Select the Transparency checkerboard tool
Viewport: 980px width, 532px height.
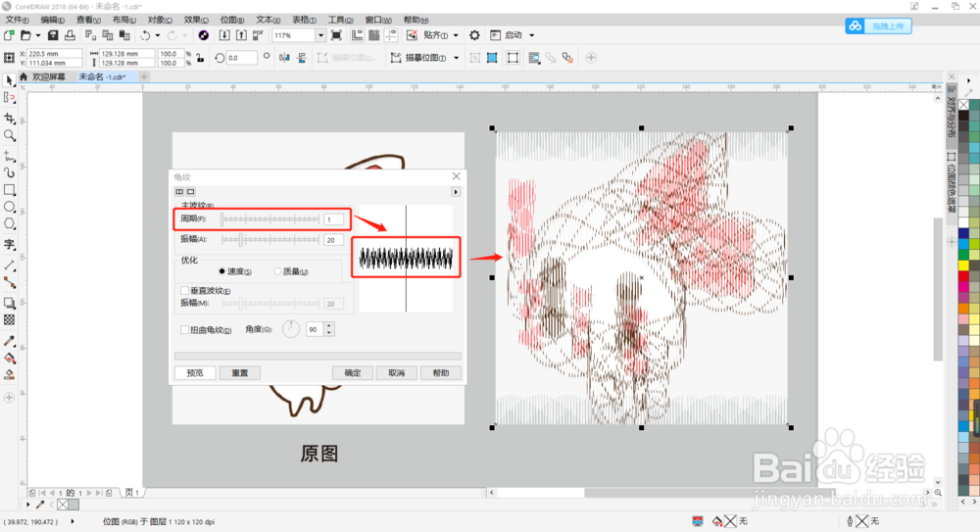tap(10, 320)
